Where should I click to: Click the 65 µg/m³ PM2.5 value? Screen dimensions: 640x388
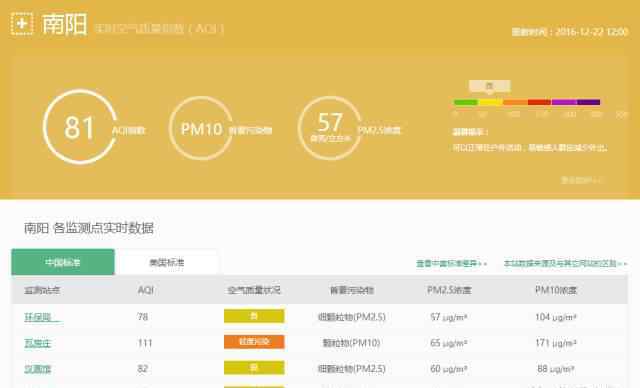[449, 343]
